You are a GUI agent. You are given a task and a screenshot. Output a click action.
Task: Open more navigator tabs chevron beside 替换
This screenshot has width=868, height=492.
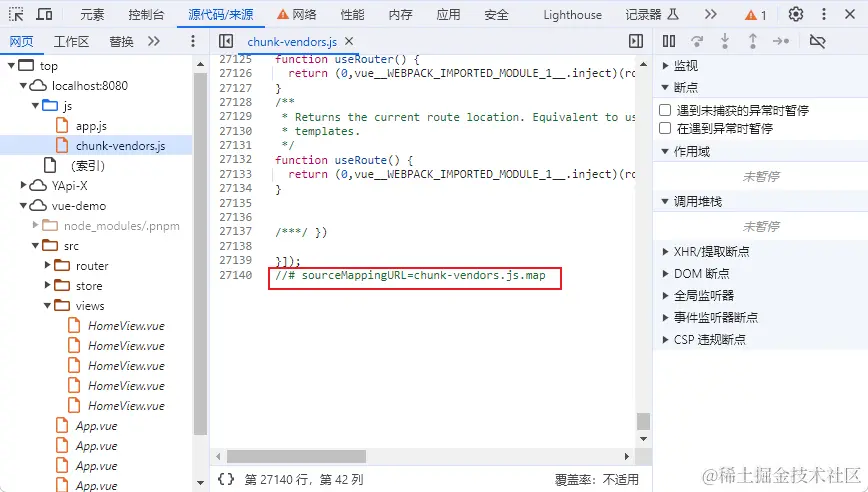(x=154, y=41)
